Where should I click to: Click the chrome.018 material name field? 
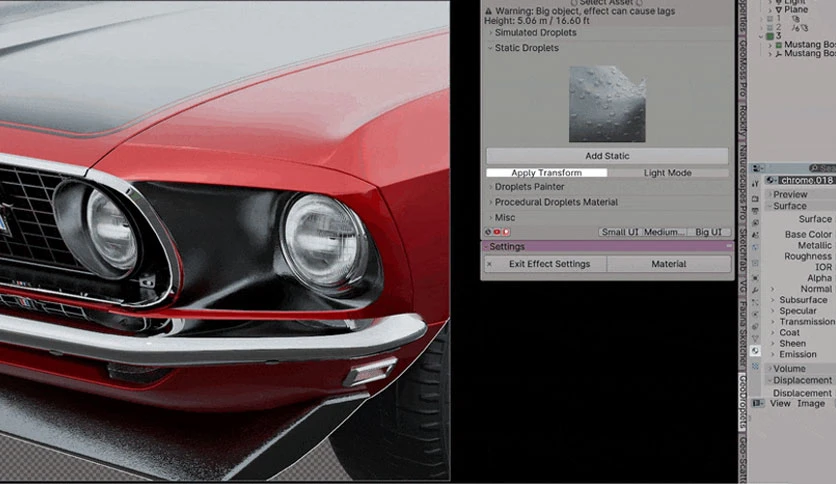[x=807, y=180]
